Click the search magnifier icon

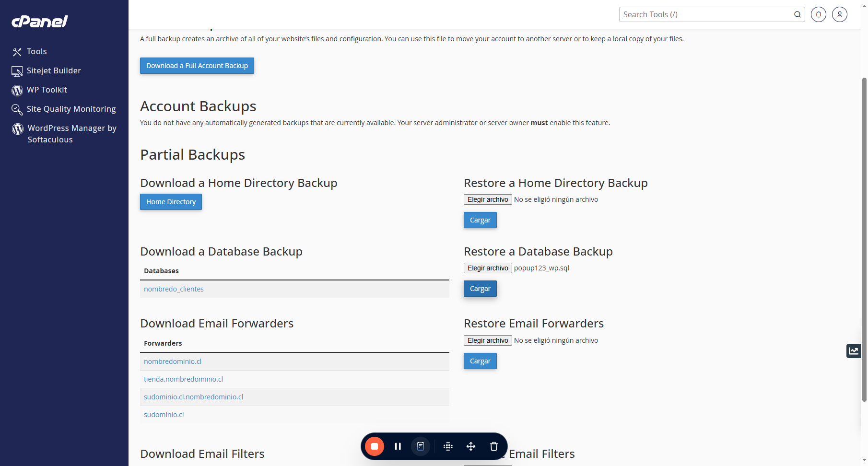click(797, 14)
